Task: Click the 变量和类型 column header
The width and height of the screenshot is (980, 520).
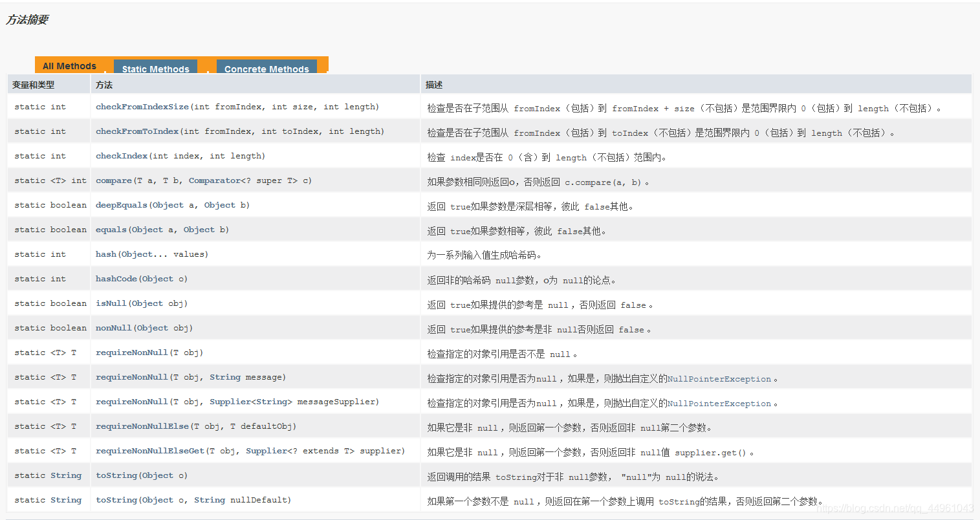Action: (x=34, y=85)
